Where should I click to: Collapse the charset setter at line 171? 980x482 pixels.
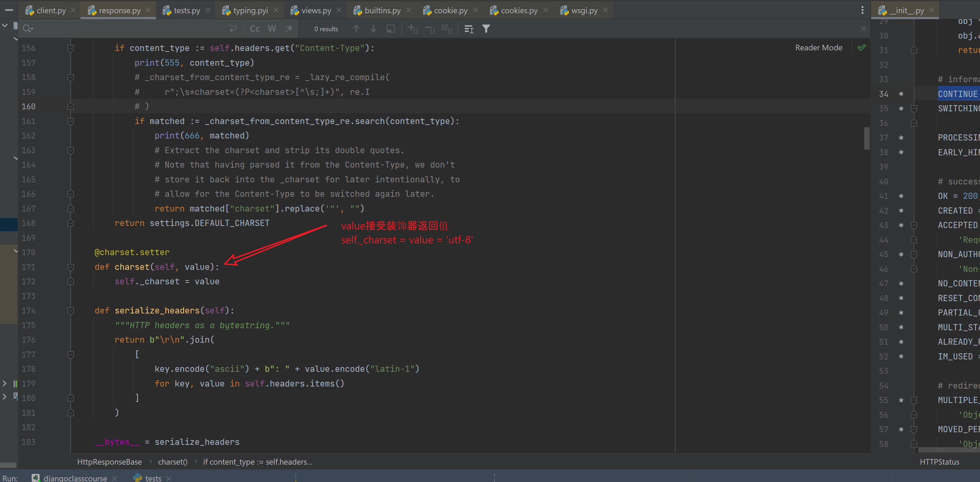(70, 267)
